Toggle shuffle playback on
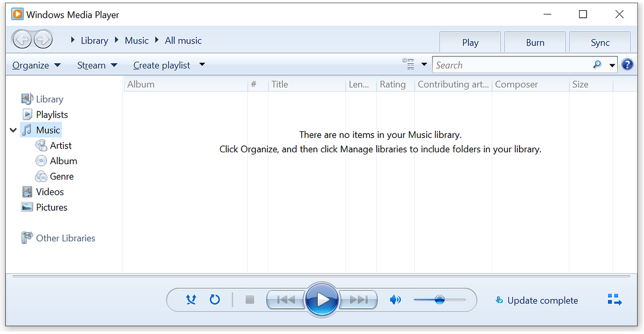Screen dimensions: 644x334 click(x=191, y=300)
